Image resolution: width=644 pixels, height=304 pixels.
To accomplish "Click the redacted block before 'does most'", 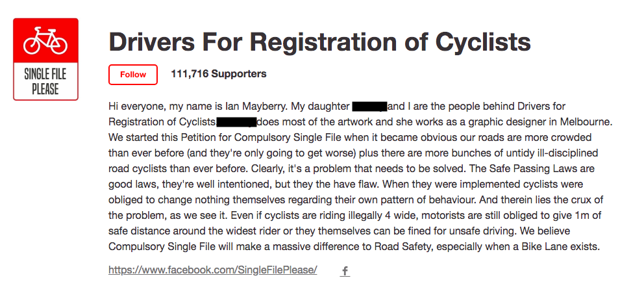I will [236, 121].
